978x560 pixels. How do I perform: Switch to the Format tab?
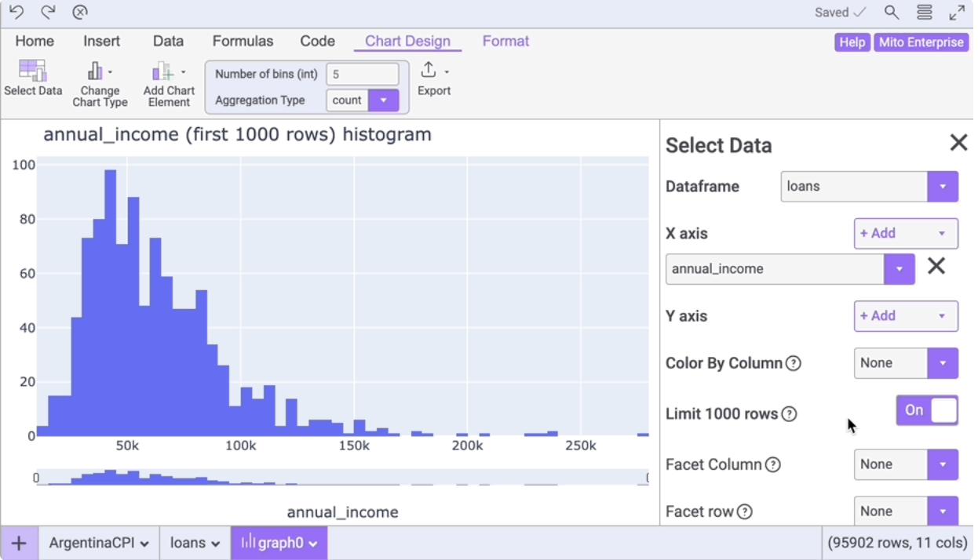tap(505, 41)
